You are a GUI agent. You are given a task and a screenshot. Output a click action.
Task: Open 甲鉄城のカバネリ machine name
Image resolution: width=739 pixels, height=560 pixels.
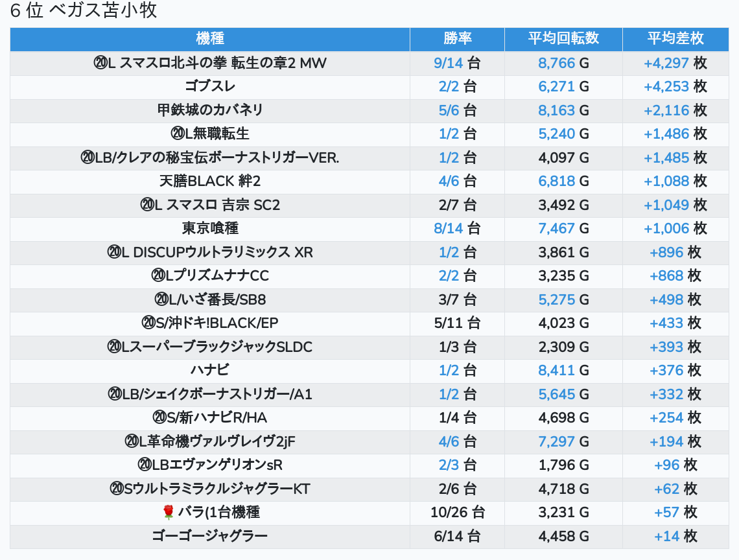point(210,110)
